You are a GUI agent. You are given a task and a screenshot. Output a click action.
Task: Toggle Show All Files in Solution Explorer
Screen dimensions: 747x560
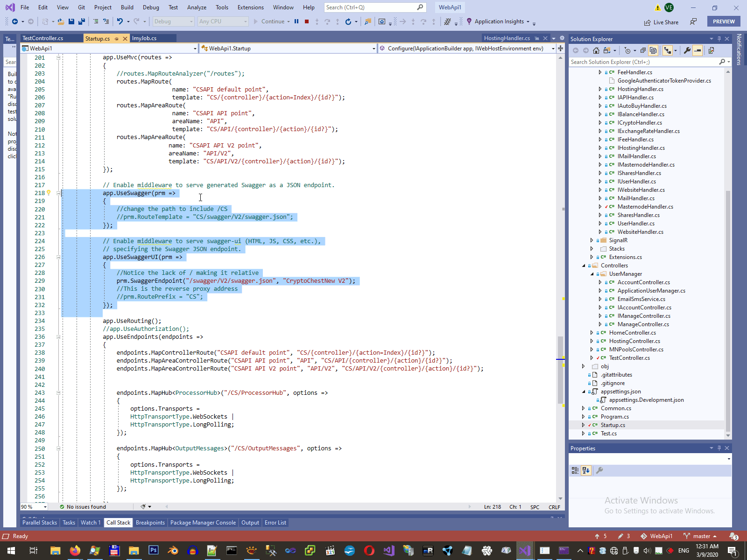pyautogui.click(x=653, y=50)
